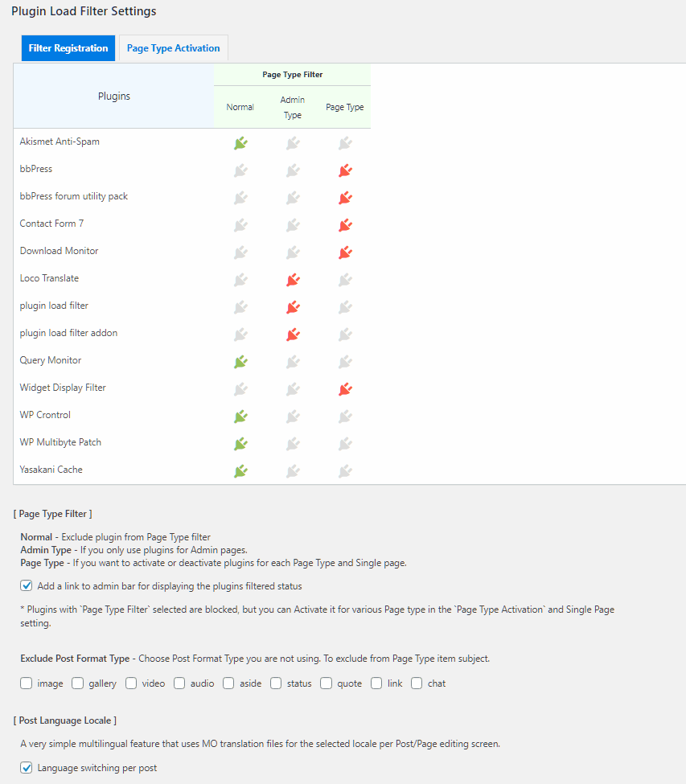The height and width of the screenshot is (784, 686).
Task: Switch to the Page Type Activation tab
Action: click(172, 47)
